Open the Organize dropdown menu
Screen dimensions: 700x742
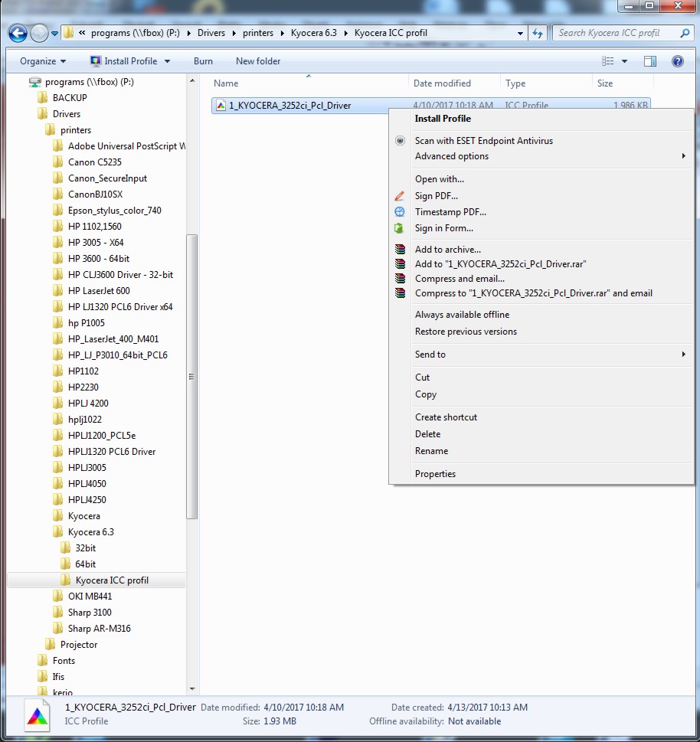tap(43, 61)
